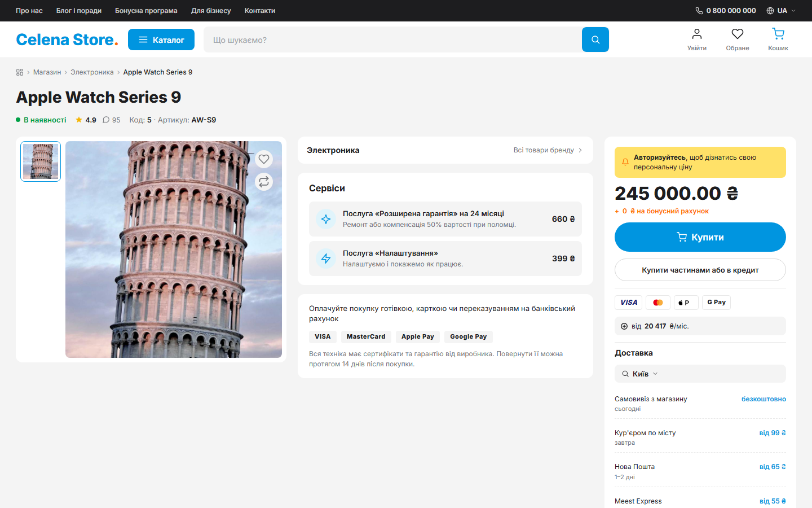Click the extended warranty sparkle icon
Viewport: 812px width, 508px height.
tap(326, 219)
